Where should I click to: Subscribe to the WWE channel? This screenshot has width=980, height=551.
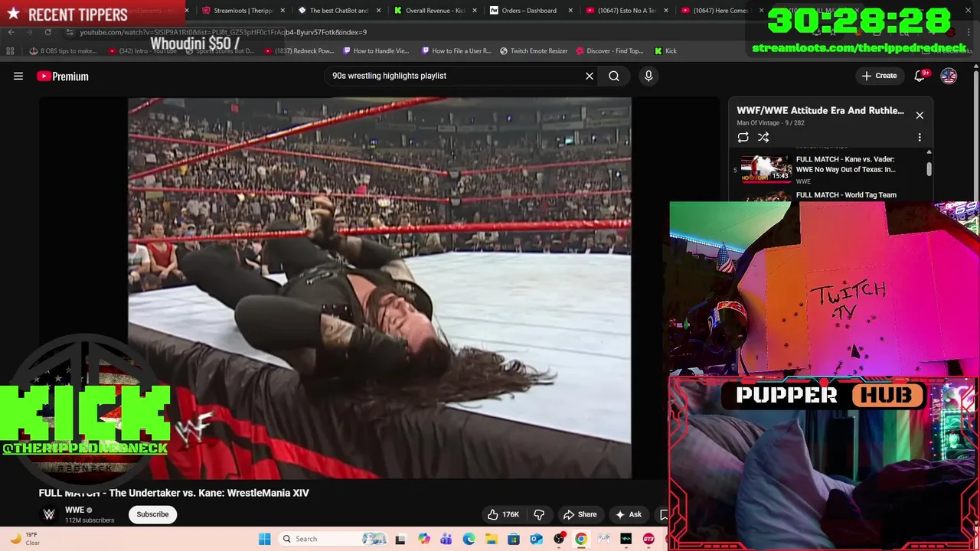click(x=152, y=514)
